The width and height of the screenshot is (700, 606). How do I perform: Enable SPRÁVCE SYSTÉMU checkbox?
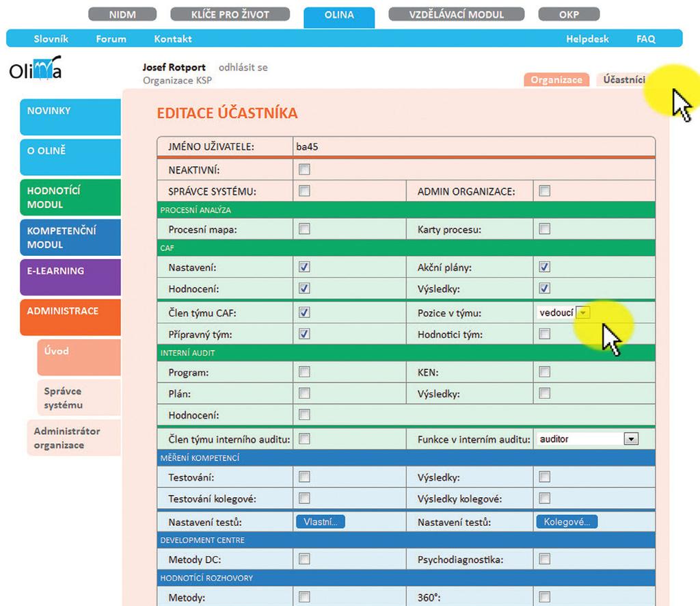(x=304, y=191)
